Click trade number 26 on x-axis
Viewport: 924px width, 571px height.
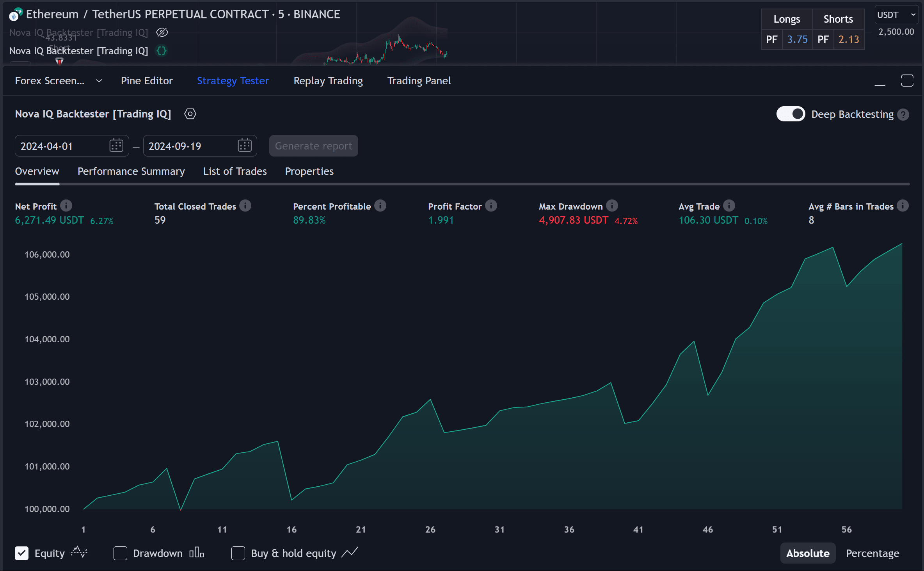[x=430, y=530]
